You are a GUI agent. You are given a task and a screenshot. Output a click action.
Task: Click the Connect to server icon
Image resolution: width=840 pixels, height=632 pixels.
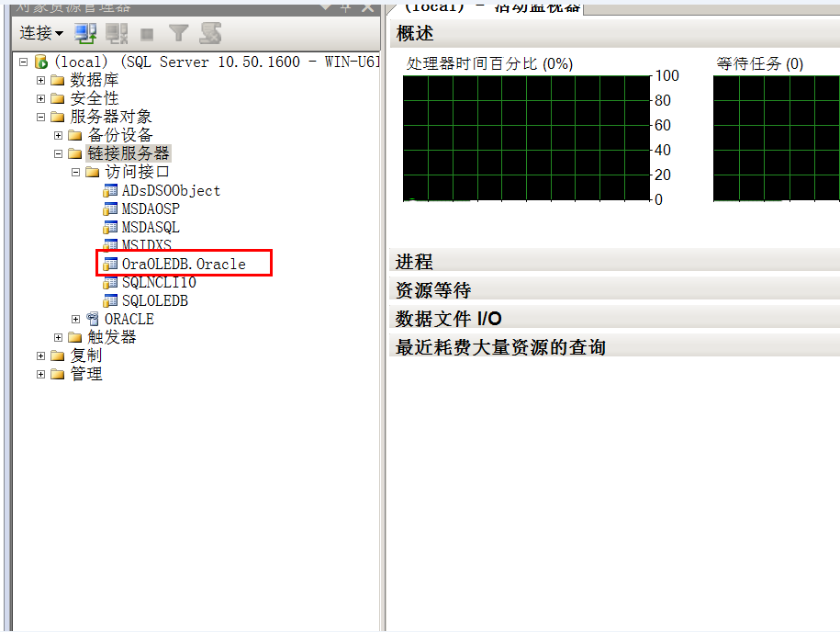86,33
